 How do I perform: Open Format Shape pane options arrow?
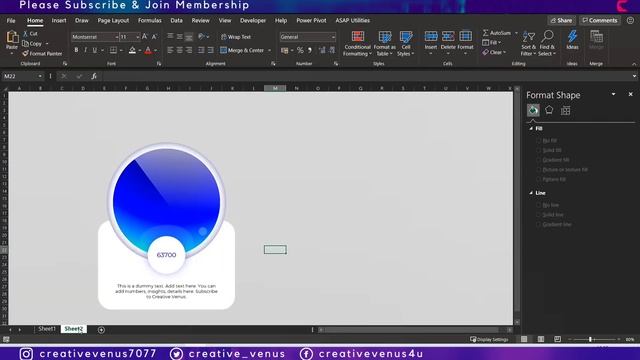click(x=613, y=94)
